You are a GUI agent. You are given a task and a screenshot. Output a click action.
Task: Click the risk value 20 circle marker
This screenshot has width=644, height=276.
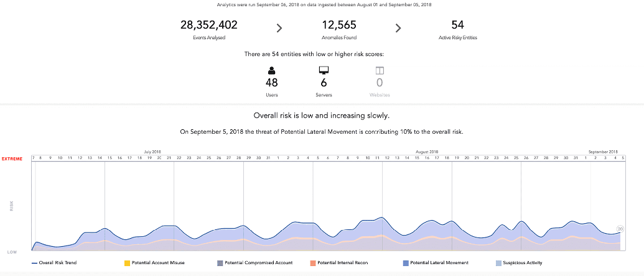[620, 229]
